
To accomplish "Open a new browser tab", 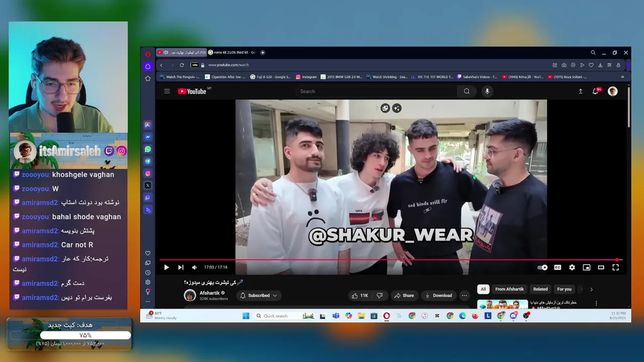I will tap(262, 52).
